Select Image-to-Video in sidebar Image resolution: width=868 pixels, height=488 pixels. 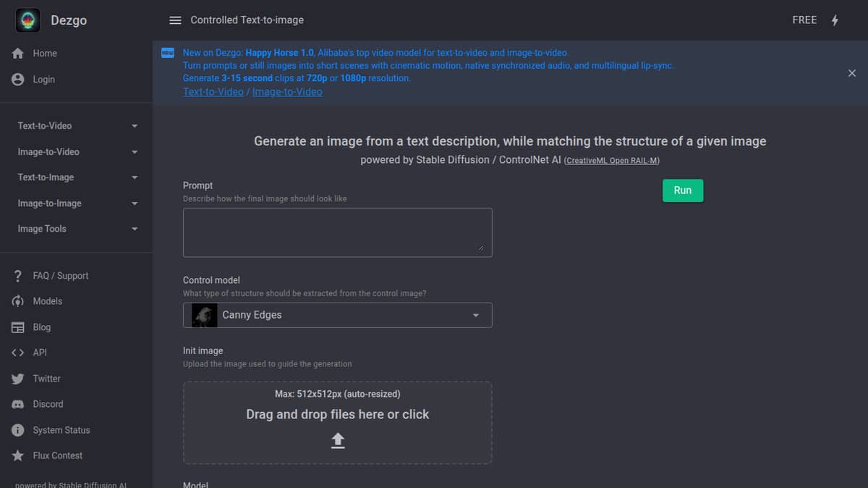tap(48, 152)
